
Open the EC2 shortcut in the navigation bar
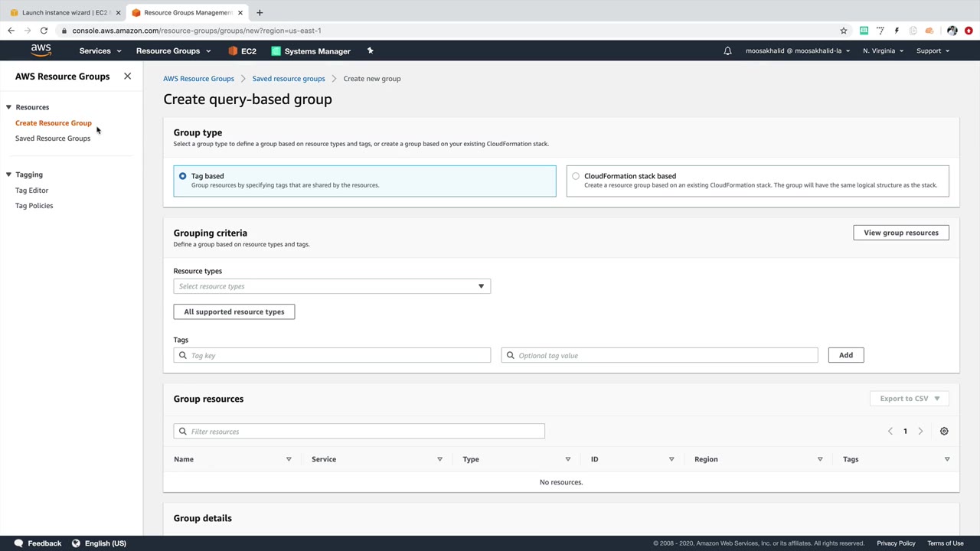[x=242, y=51]
